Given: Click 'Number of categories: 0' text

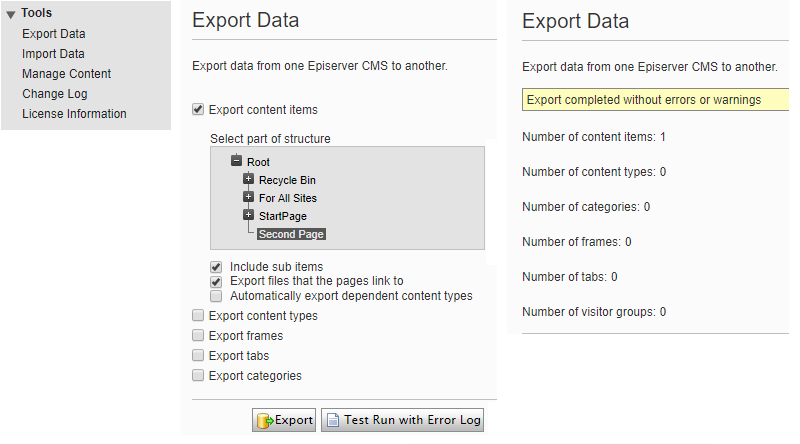Looking at the screenshot, I should pos(586,207).
